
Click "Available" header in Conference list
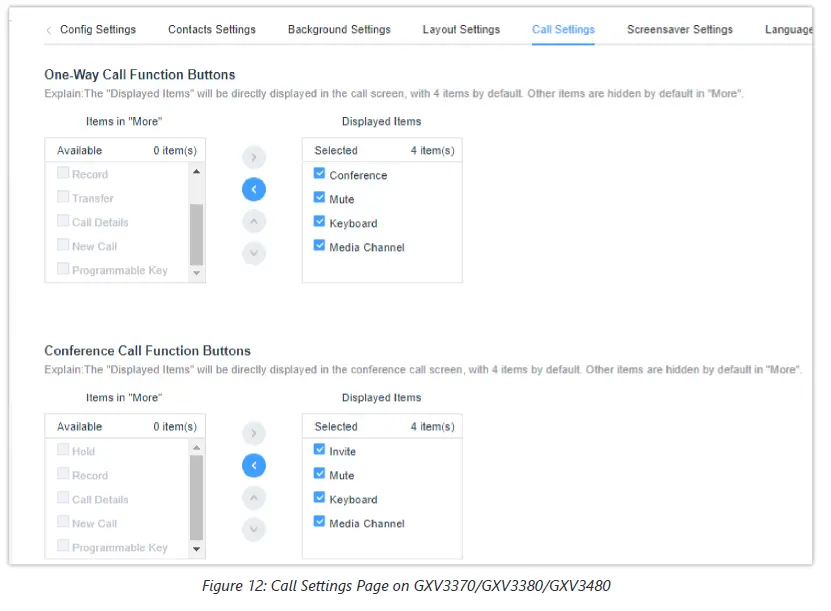coord(79,427)
